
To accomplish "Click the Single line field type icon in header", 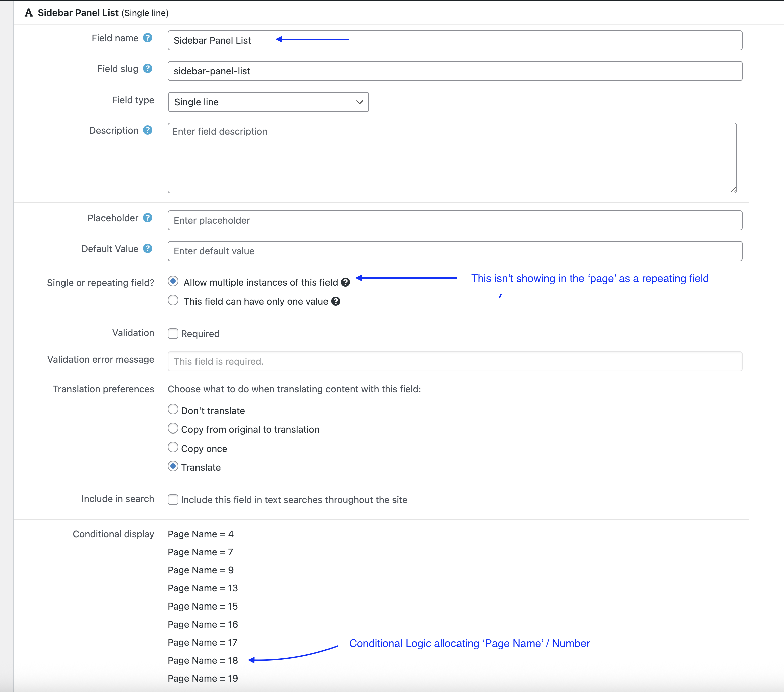I will tap(29, 13).
